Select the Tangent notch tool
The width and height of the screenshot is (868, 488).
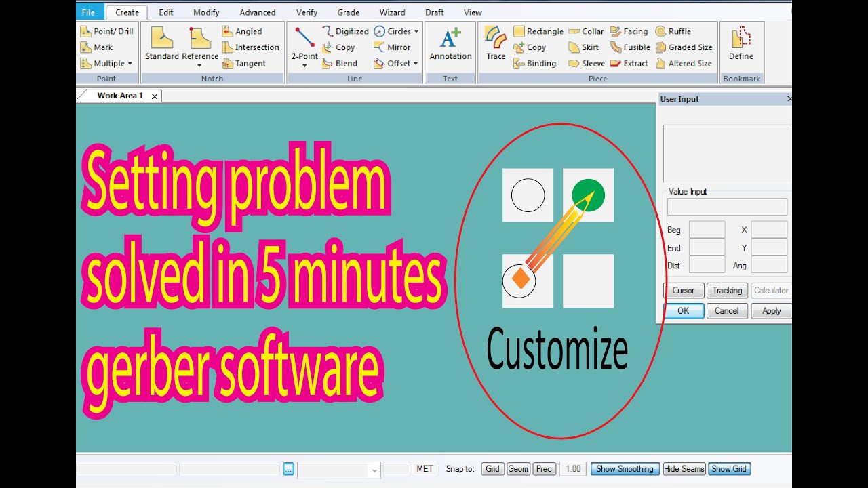[x=243, y=64]
